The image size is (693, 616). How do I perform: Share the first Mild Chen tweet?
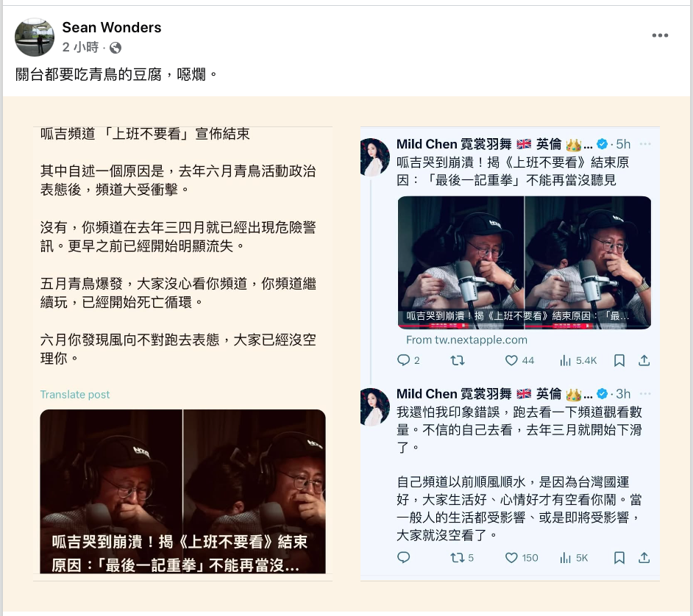coord(644,361)
